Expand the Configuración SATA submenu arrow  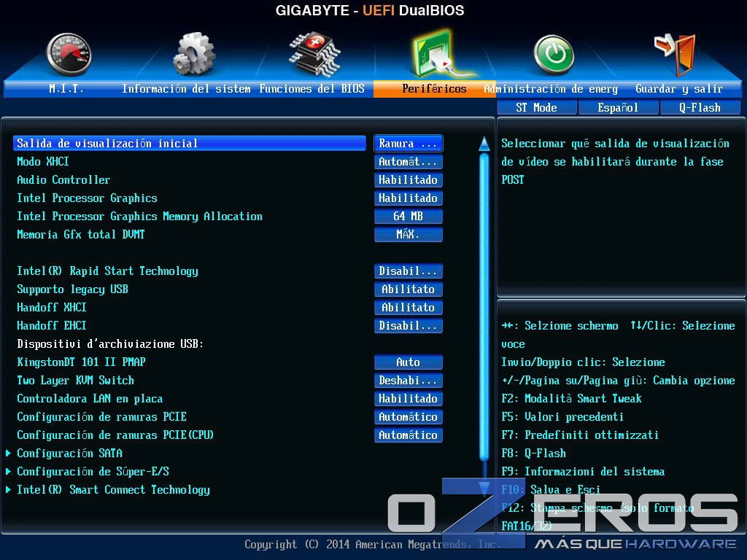pyautogui.click(x=9, y=454)
